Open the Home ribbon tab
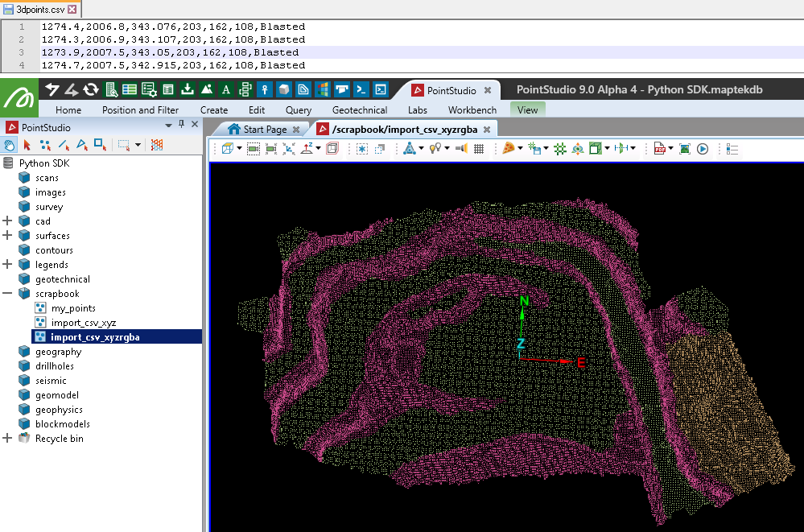Screen dimensions: 804x532 click(x=68, y=109)
